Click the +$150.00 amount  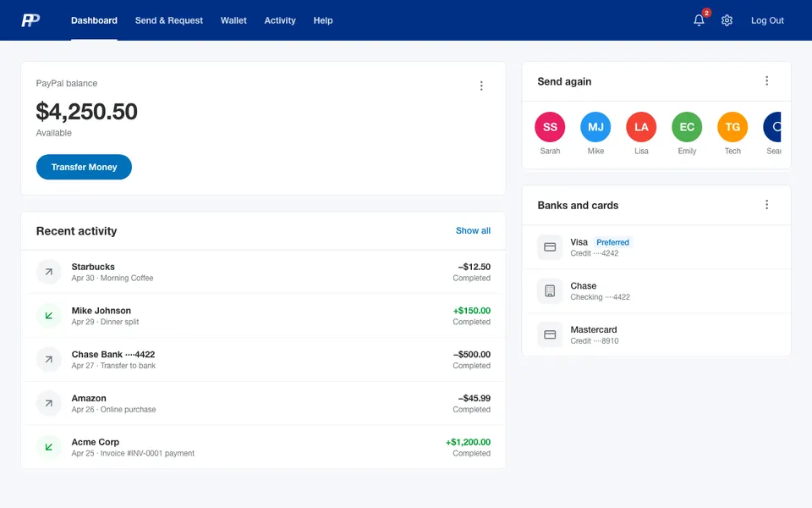[x=472, y=311]
